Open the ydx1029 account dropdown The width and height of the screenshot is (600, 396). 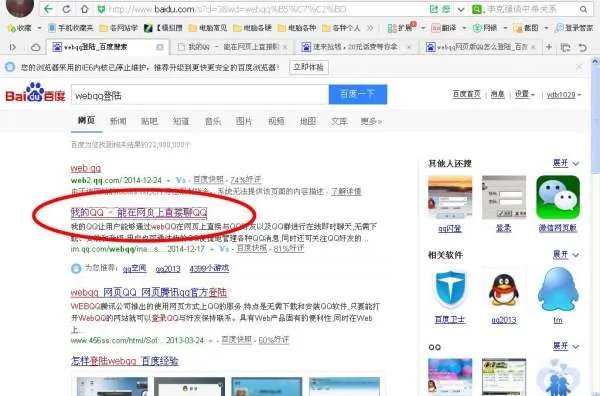pos(564,95)
